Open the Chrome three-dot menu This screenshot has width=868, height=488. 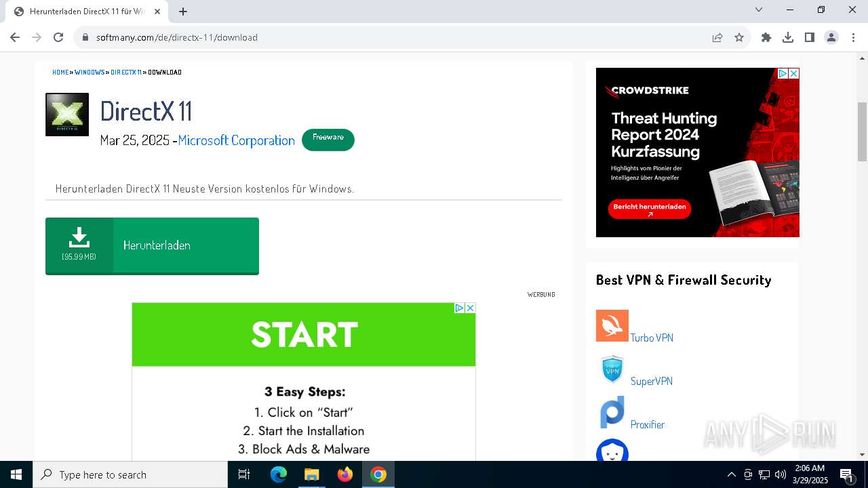852,37
